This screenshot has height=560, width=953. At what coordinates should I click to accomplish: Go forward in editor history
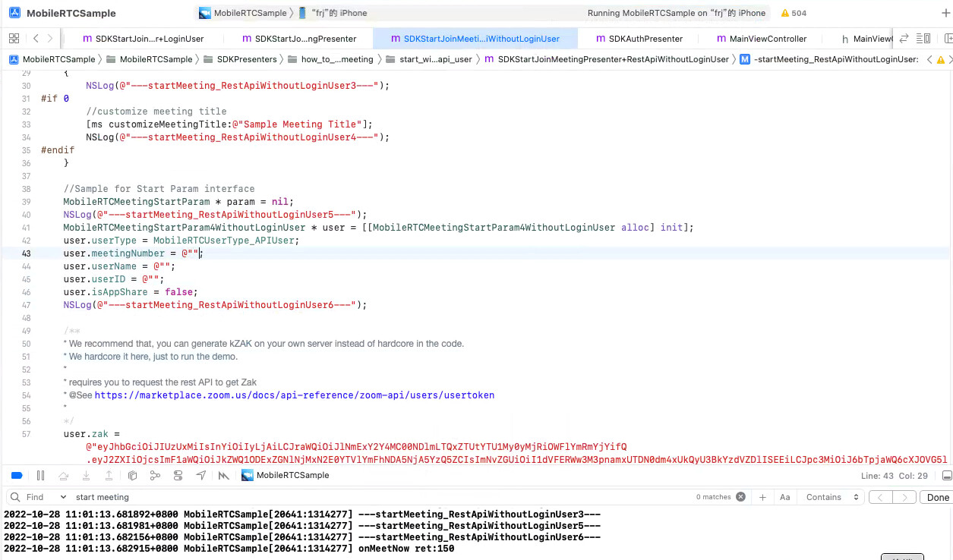[50, 38]
